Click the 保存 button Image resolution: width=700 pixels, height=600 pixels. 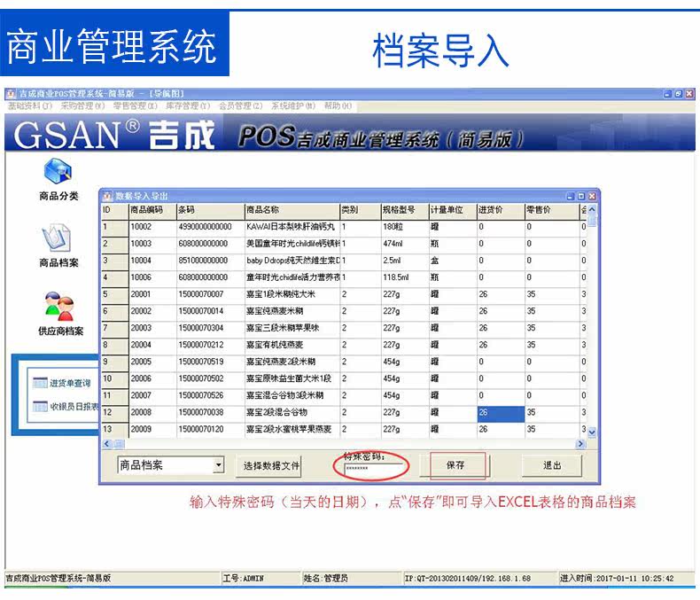(x=457, y=465)
